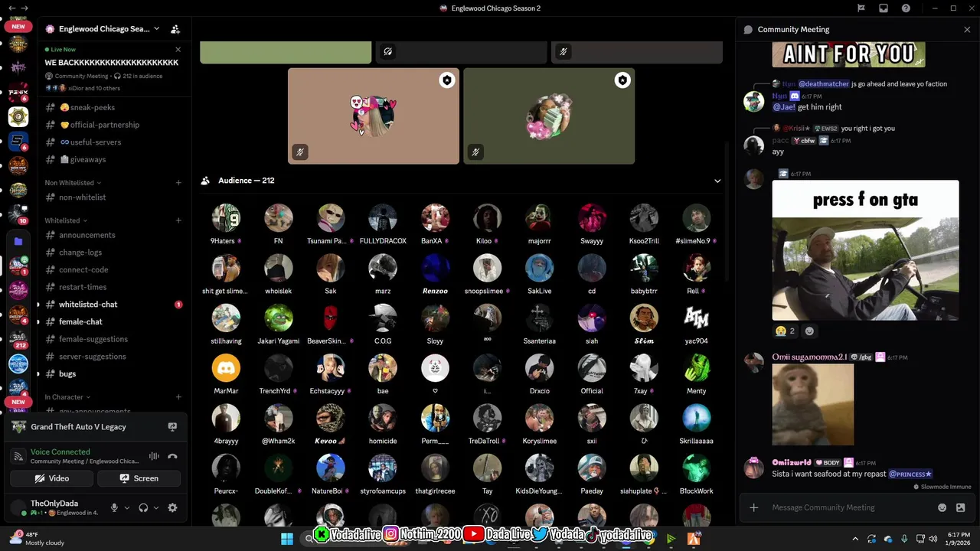This screenshot has width=980, height=551.
Task: Click the date and time in taskbar
Action: pyautogui.click(x=959, y=539)
